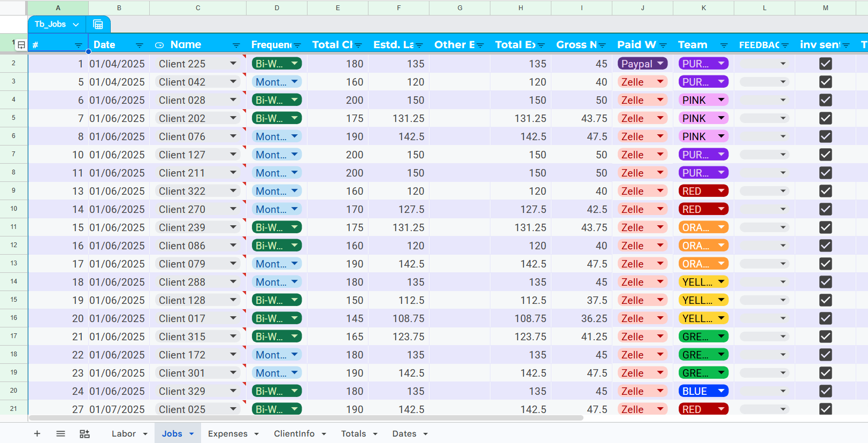Click the Date column header cell
This screenshot has width=868, height=443.
click(119, 45)
